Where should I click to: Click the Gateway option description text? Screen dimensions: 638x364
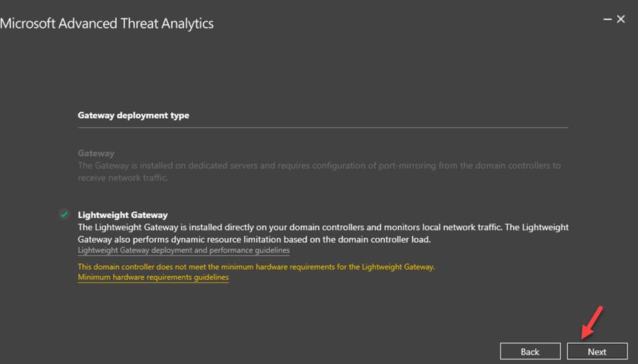click(312, 172)
